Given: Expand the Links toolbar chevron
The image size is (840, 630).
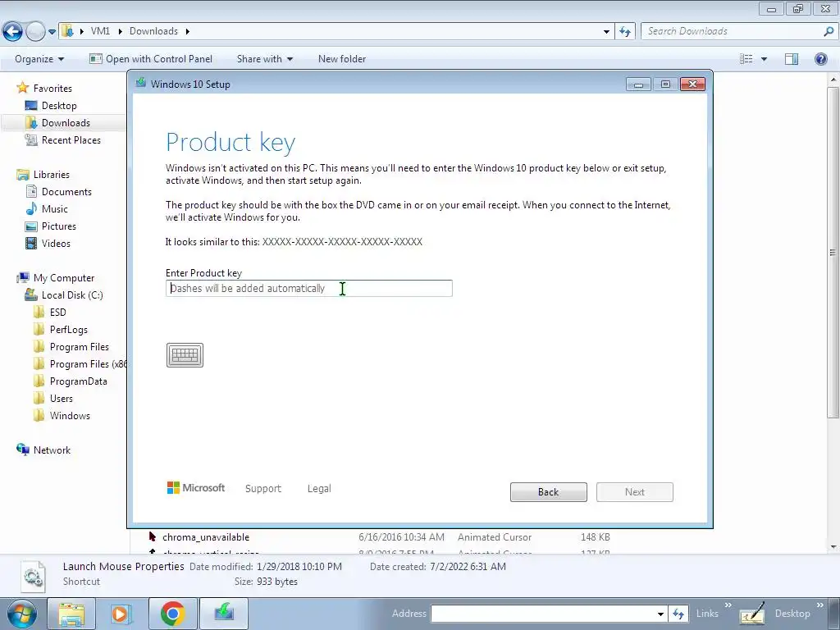Looking at the screenshot, I should (728, 606).
